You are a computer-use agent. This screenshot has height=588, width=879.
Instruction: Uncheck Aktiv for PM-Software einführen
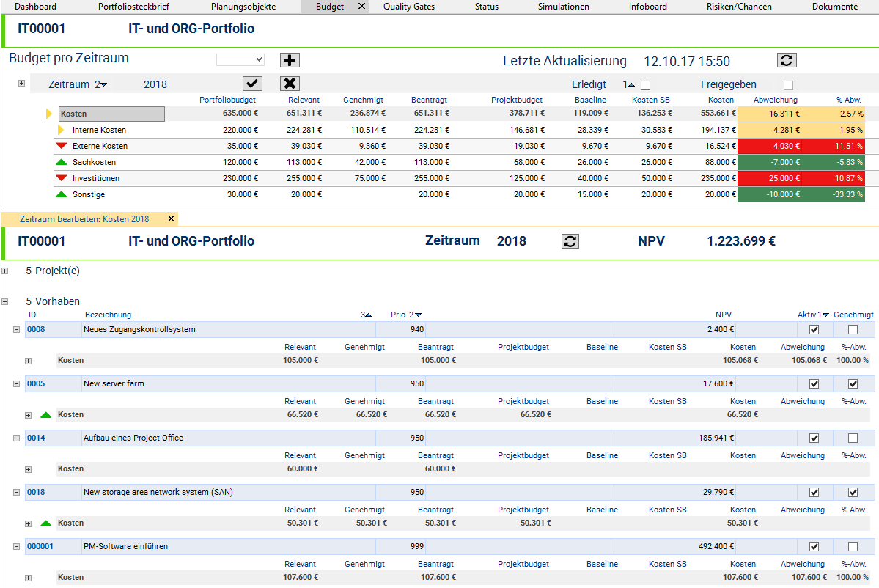pos(814,547)
